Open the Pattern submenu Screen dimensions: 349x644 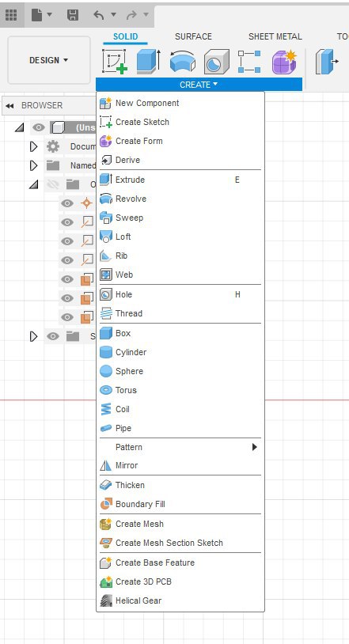click(180, 447)
